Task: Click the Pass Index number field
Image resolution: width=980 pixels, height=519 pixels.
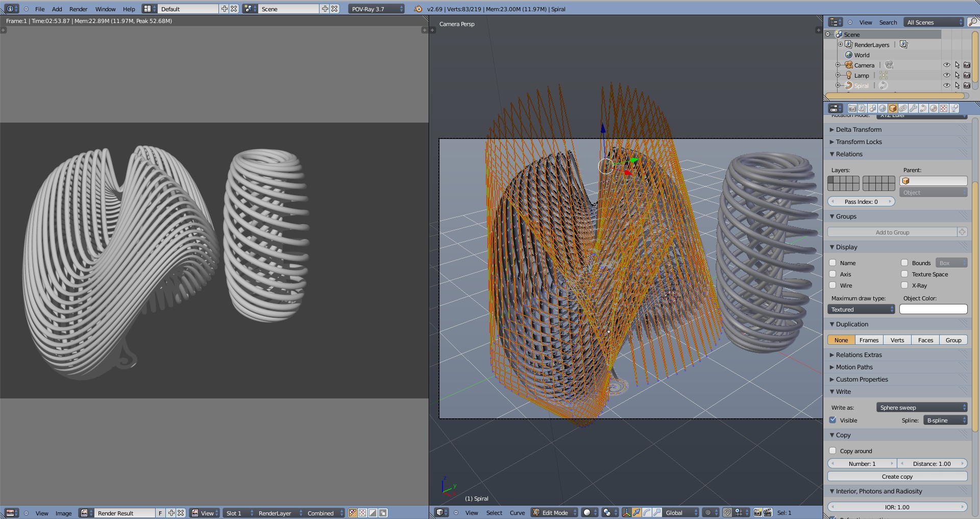Action: coord(861,201)
